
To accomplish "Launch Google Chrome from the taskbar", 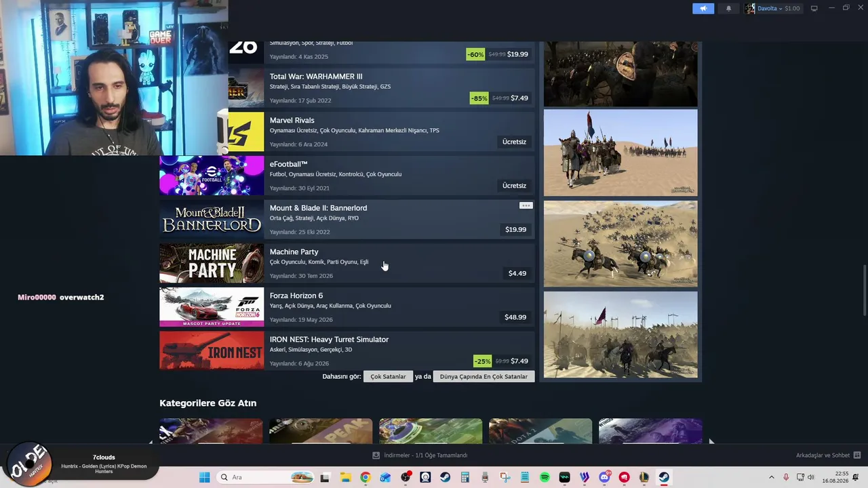I will pyautogui.click(x=366, y=477).
